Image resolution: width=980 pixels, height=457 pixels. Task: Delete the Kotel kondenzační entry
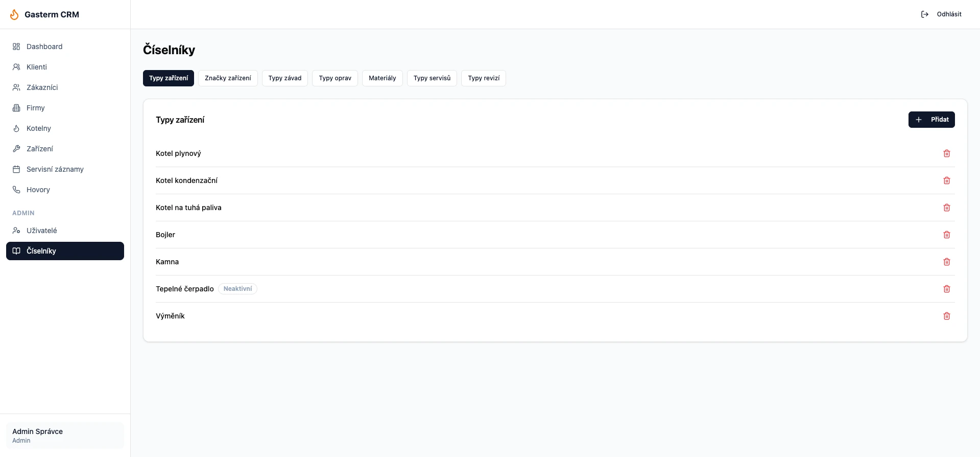947,180
